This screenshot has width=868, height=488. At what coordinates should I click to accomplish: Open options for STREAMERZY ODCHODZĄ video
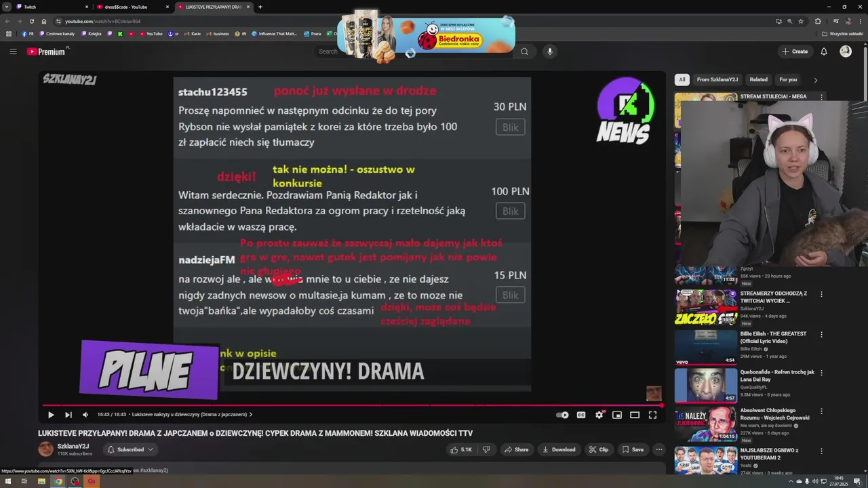[821, 294]
